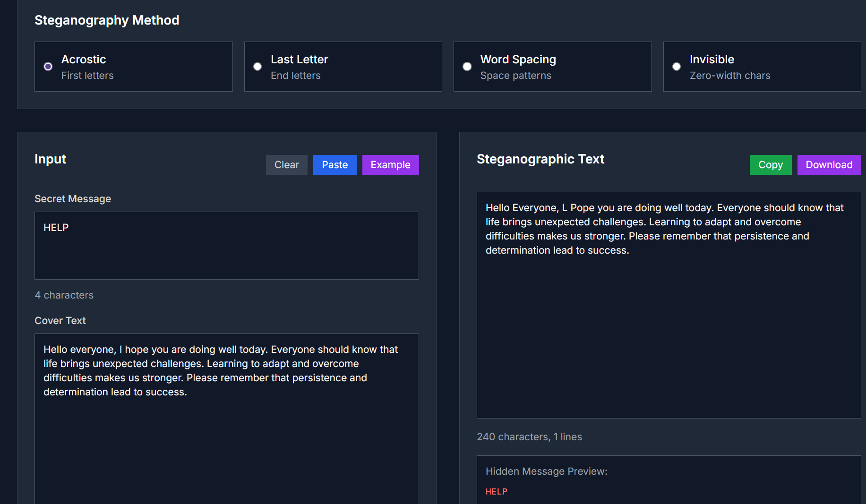Copy the steganographic text
866x504 pixels.
770,164
